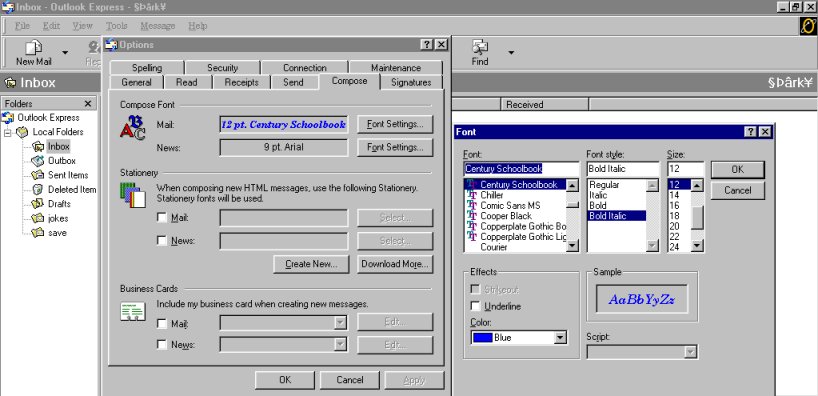
Task: Open the File menu
Action: pos(22,26)
